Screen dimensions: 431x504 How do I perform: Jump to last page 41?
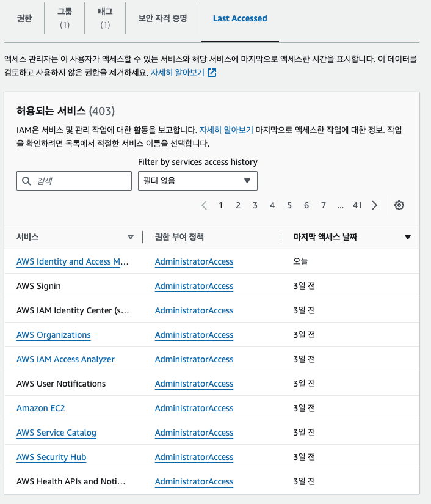pos(357,205)
